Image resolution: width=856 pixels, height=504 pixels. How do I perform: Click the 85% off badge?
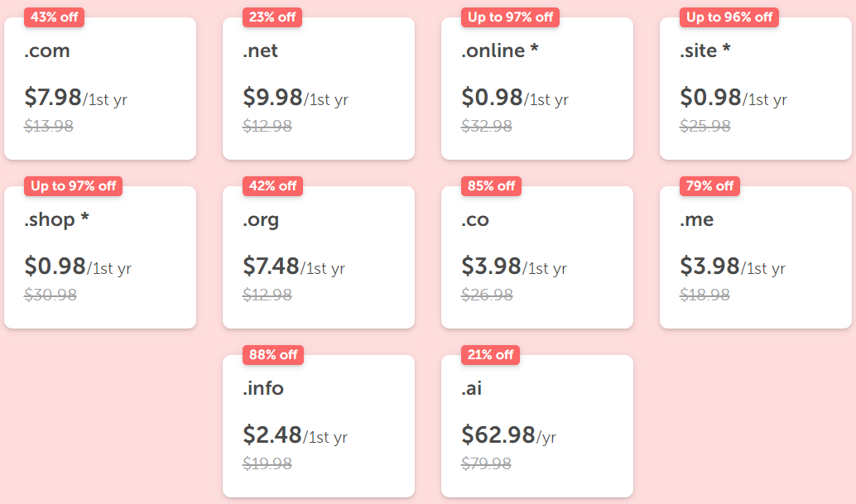[x=492, y=185]
